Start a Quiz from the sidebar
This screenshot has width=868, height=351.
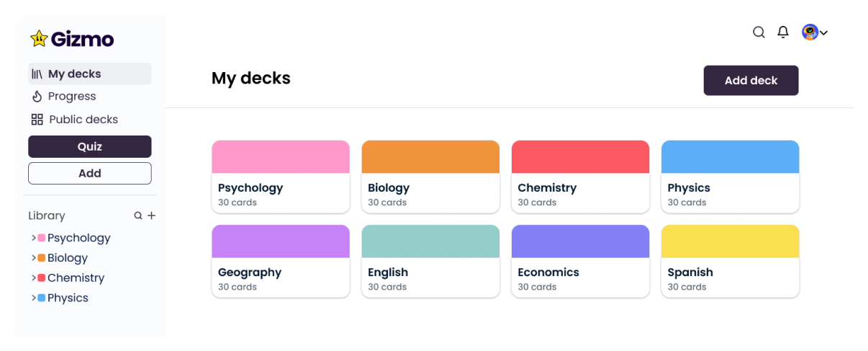click(x=90, y=146)
